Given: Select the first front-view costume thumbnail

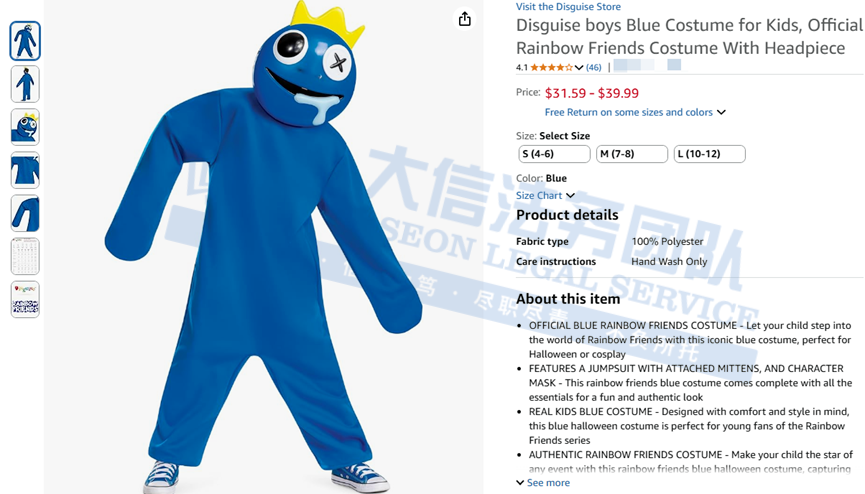Looking at the screenshot, I should [x=25, y=41].
